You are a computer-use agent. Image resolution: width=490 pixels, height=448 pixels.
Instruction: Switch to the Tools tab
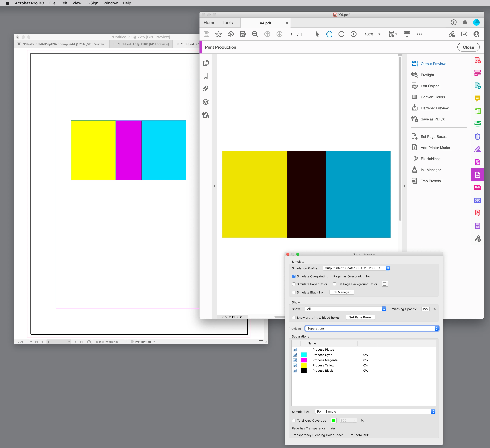pyautogui.click(x=227, y=23)
